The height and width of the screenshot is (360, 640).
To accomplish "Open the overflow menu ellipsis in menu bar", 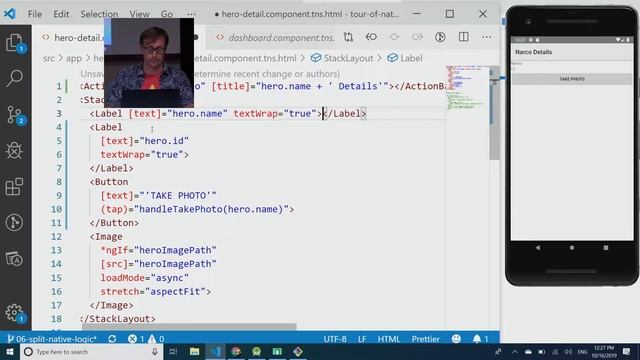I will point(191,14).
